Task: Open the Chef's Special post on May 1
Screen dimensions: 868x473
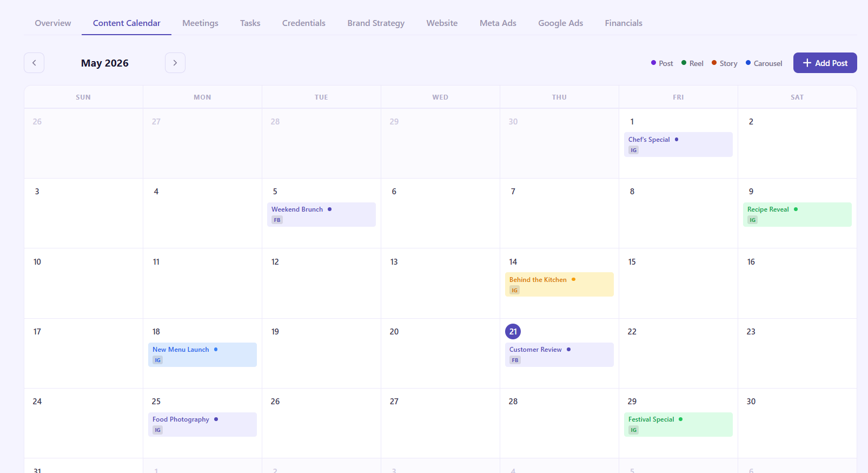Action: pyautogui.click(x=678, y=144)
